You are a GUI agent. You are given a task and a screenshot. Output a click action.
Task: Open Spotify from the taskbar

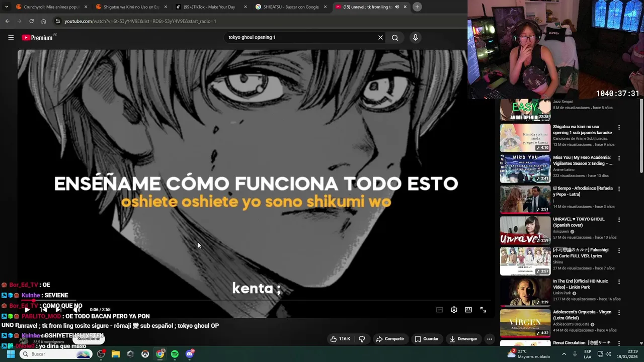[x=175, y=354]
